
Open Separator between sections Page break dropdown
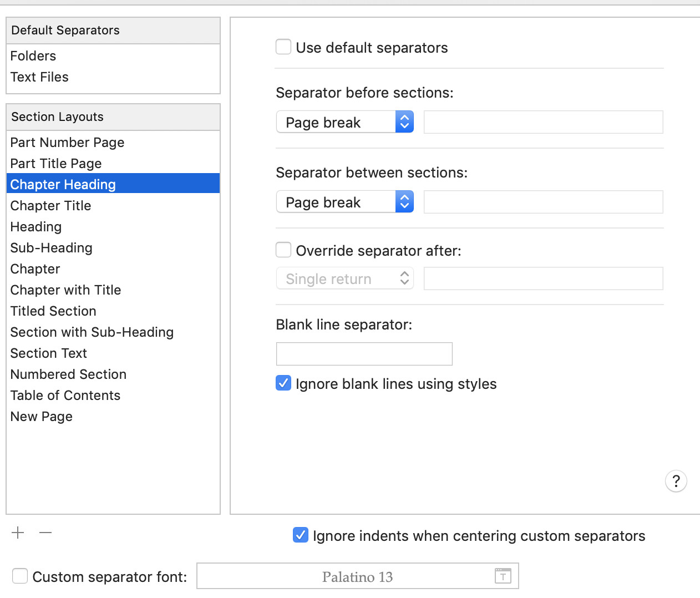[x=344, y=202]
